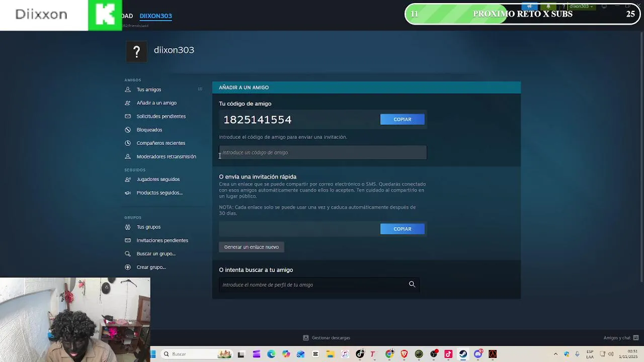Click the envelope icon beside Invitaciones pendientes
The image size is (644, 362).
point(128,240)
